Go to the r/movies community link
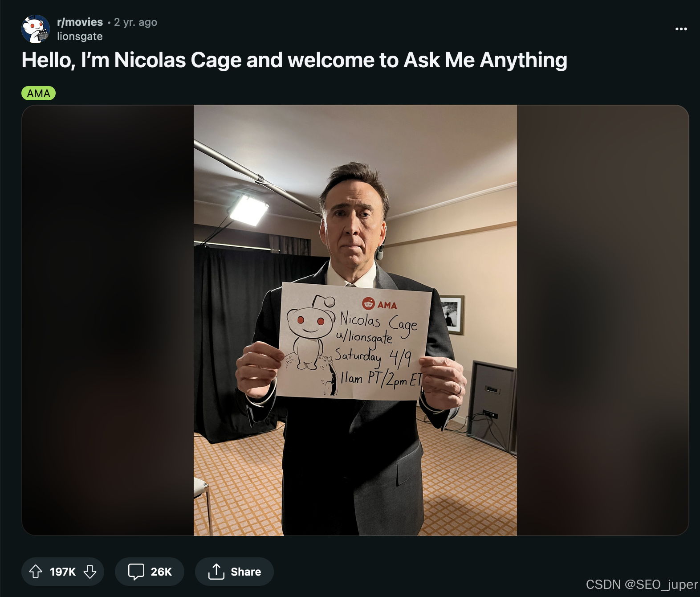The image size is (700, 597). pyautogui.click(x=80, y=22)
